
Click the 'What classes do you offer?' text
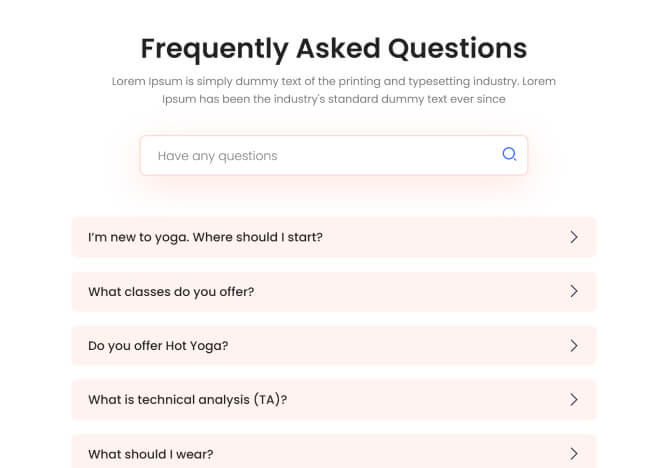click(x=171, y=292)
